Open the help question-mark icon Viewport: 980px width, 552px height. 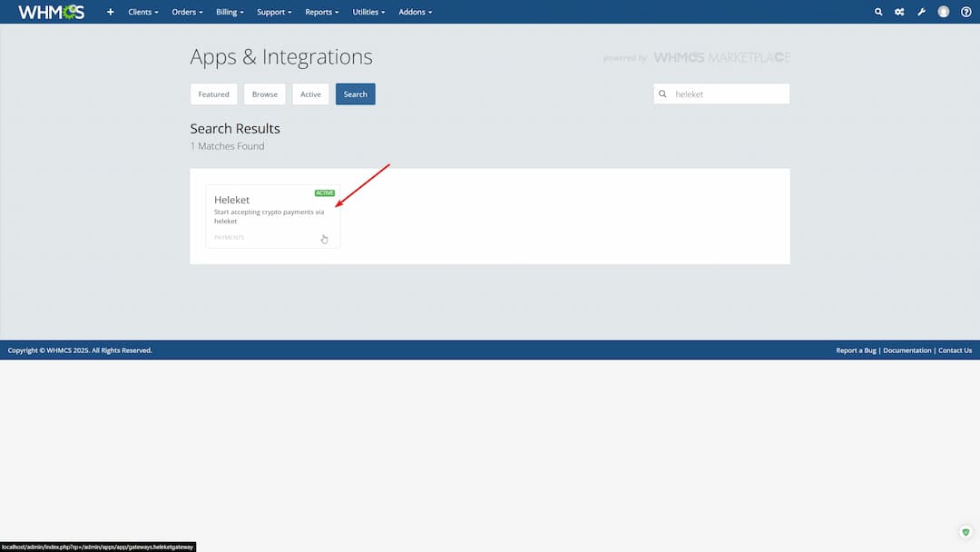pos(965,12)
